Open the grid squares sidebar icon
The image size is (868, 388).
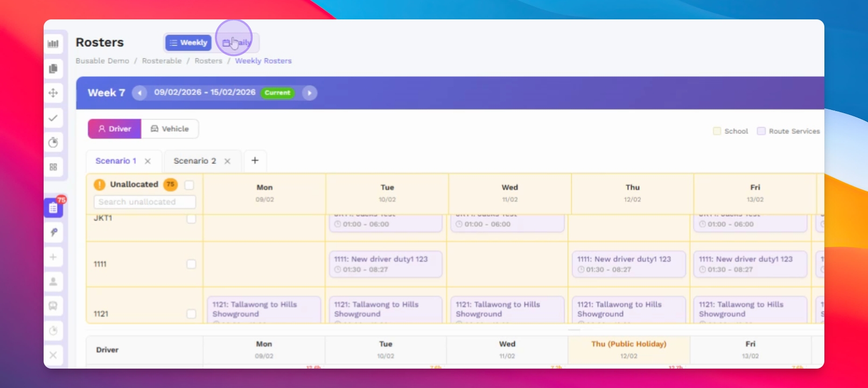pos(53,167)
